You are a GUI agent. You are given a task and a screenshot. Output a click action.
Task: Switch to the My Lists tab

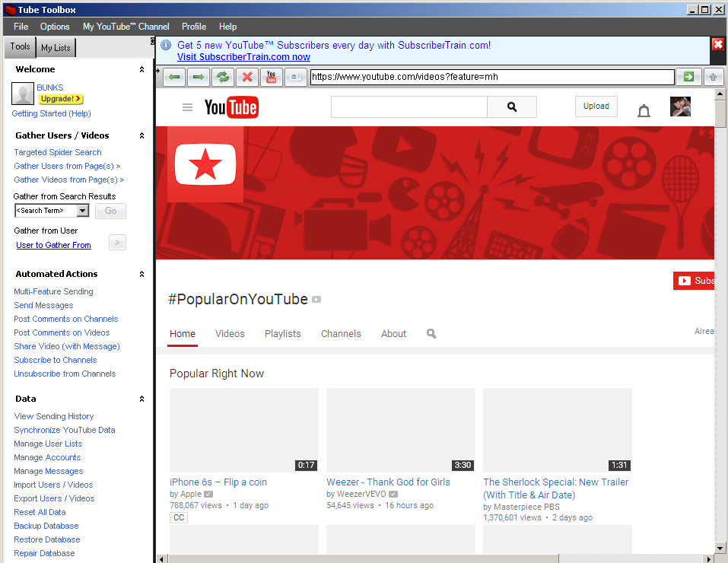(56, 47)
